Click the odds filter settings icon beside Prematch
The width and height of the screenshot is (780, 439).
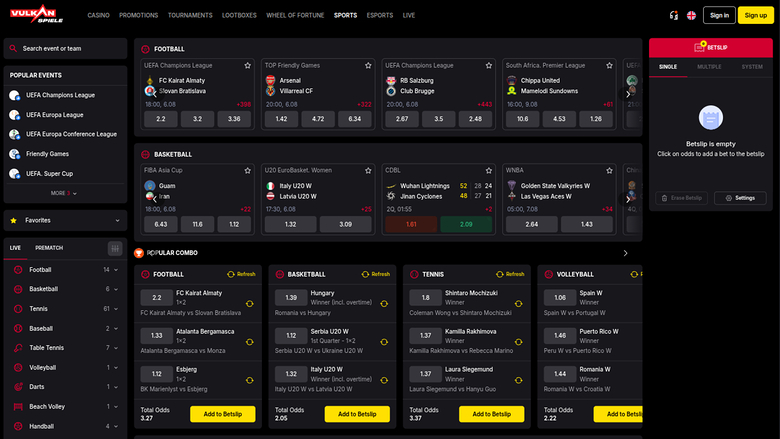tap(114, 247)
